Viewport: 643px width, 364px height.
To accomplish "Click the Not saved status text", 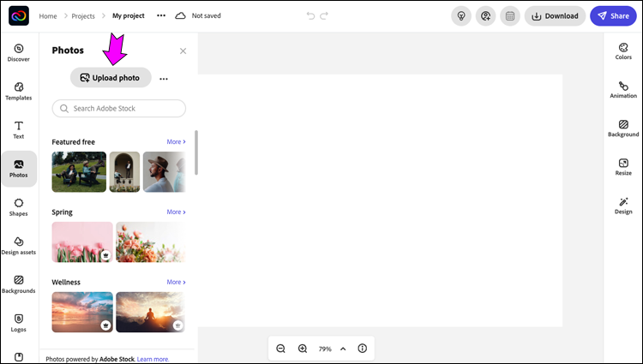I will [x=207, y=15].
